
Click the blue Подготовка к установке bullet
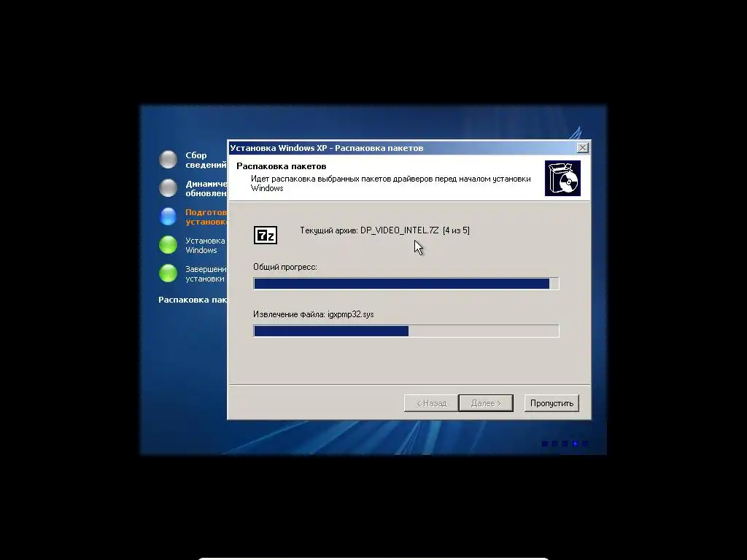pyautogui.click(x=168, y=216)
